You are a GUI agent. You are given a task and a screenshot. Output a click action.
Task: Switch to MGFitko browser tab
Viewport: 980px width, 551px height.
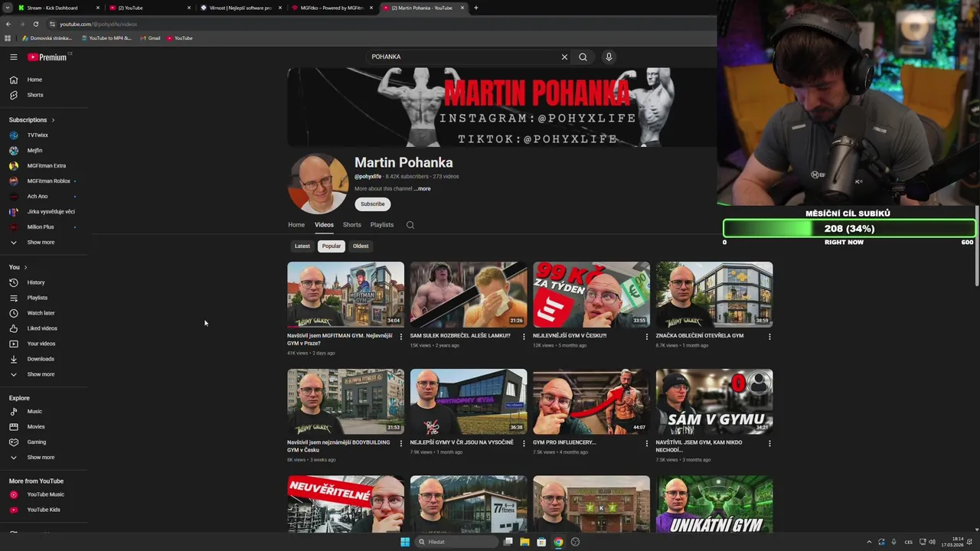[x=333, y=8]
